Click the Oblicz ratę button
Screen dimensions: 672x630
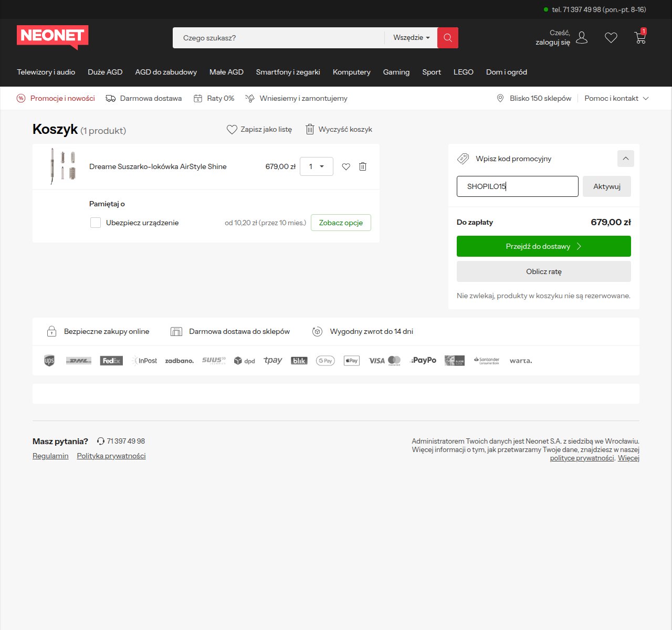point(544,271)
